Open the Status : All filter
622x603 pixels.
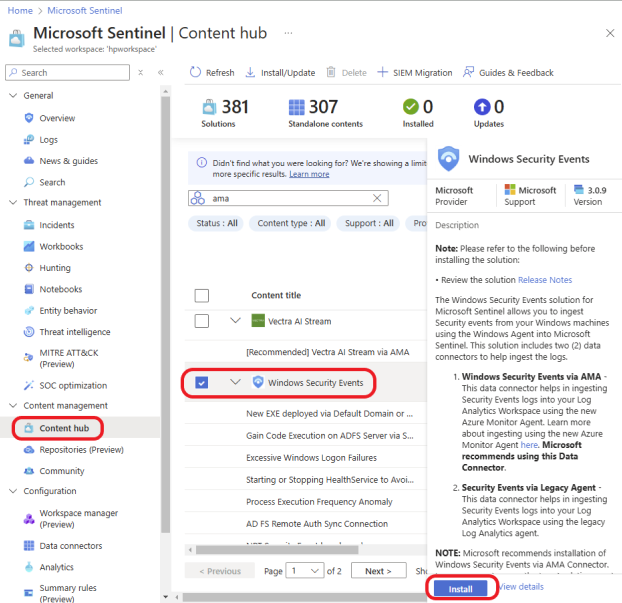(217, 223)
